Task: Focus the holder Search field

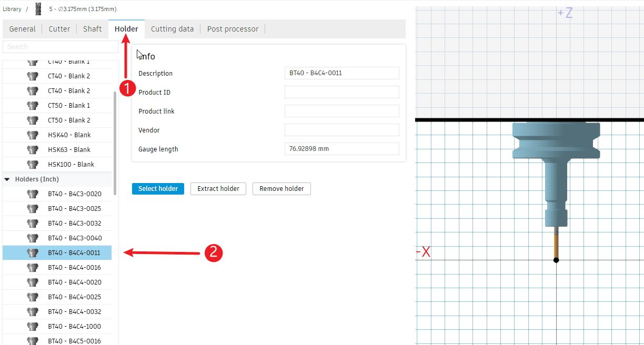Action: tap(60, 47)
